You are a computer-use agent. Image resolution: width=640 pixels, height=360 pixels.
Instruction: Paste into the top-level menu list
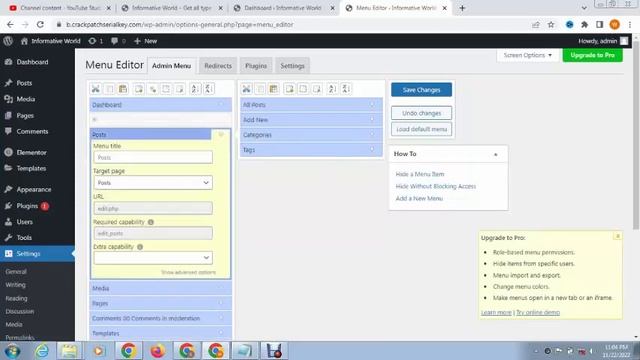123,89
